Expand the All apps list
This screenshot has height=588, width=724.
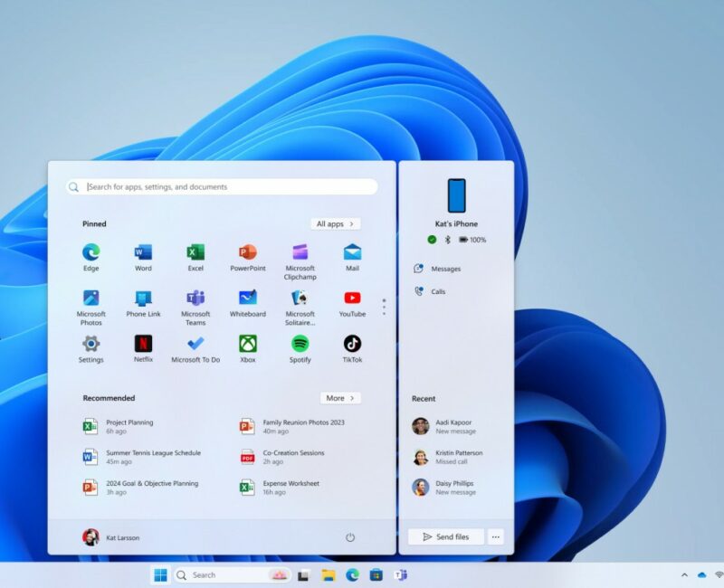click(335, 223)
